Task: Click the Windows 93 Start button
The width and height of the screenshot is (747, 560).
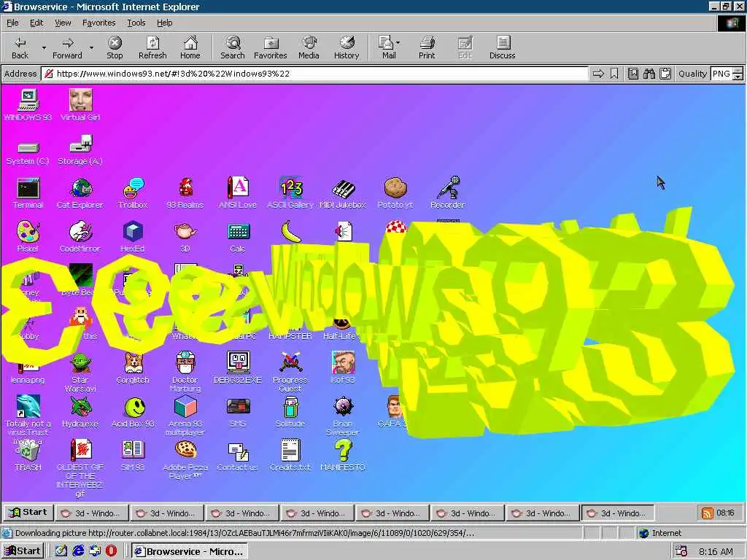Action: coord(28,513)
